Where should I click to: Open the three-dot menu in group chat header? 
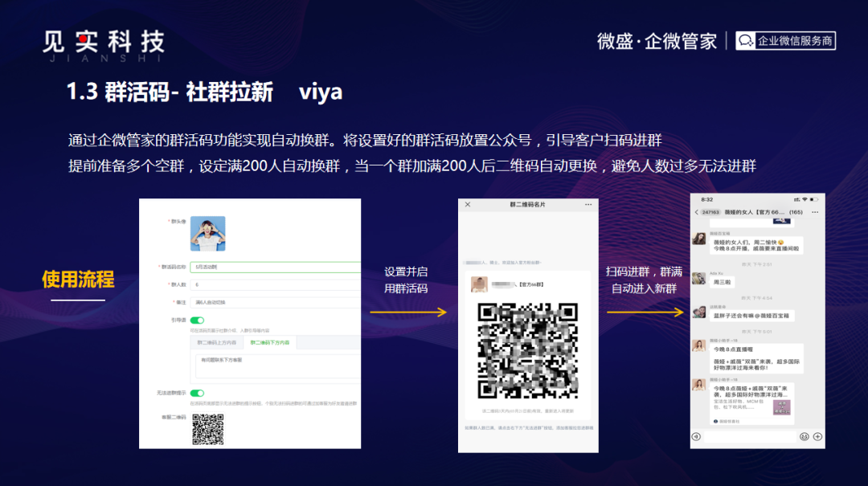pyautogui.click(x=815, y=212)
